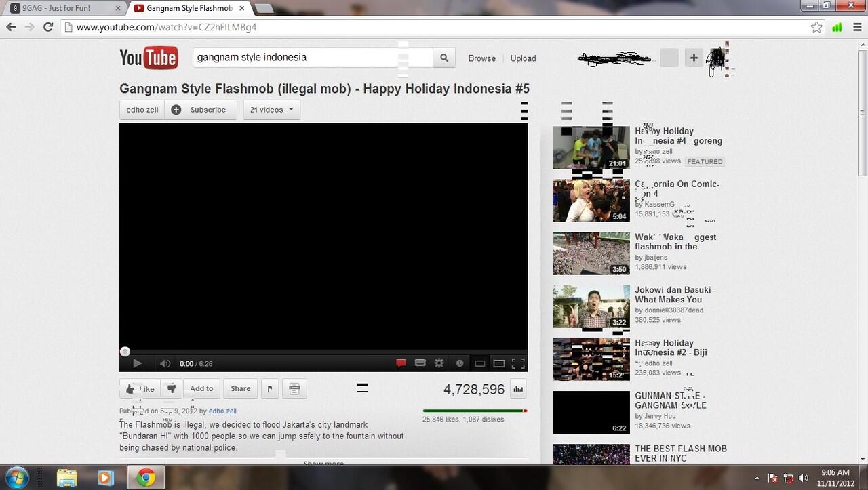The width and height of the screenshot is (868, 490).
Task: Close the Gangnam Style Flashmob tab
Action: (x=241, y=8)
